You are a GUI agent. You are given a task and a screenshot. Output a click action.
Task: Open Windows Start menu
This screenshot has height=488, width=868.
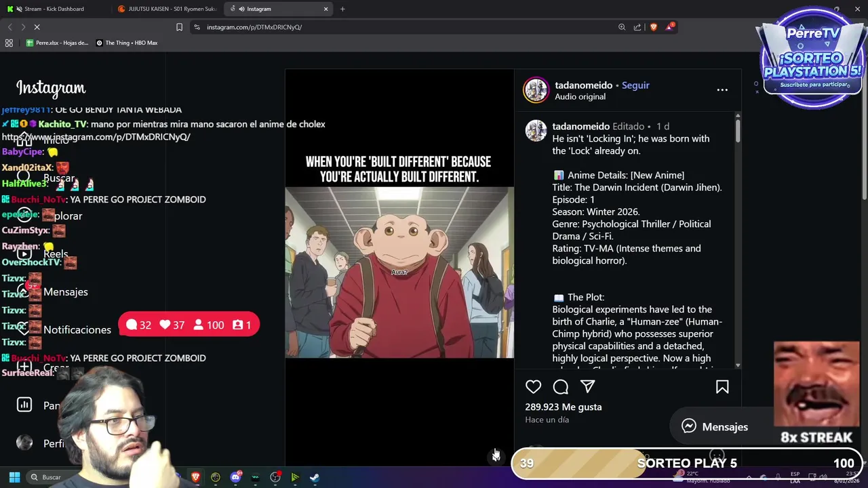14,477
